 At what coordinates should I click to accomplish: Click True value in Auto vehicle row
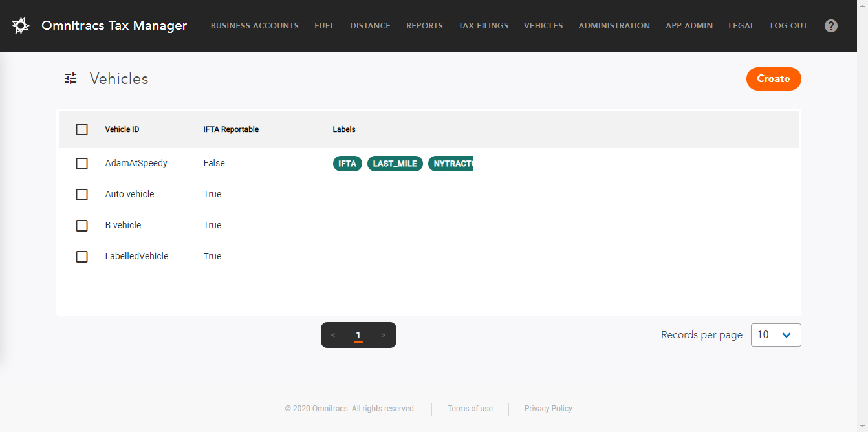coord(212,195)
